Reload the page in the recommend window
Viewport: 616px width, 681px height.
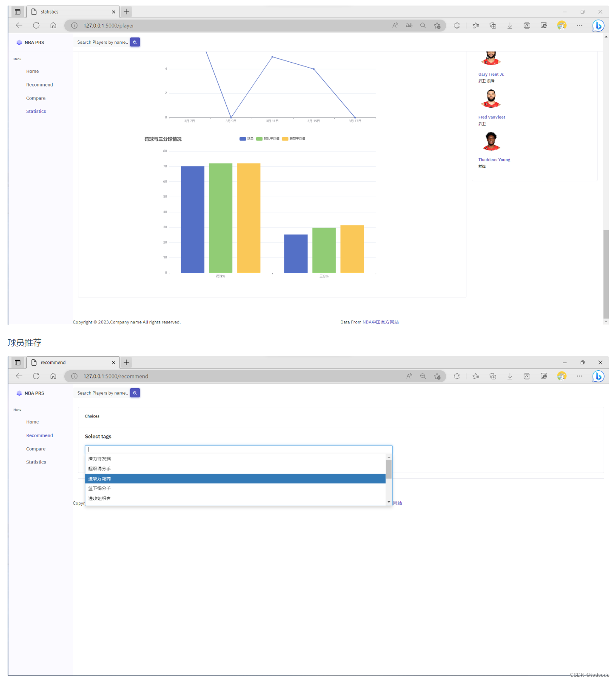(36, 376)
